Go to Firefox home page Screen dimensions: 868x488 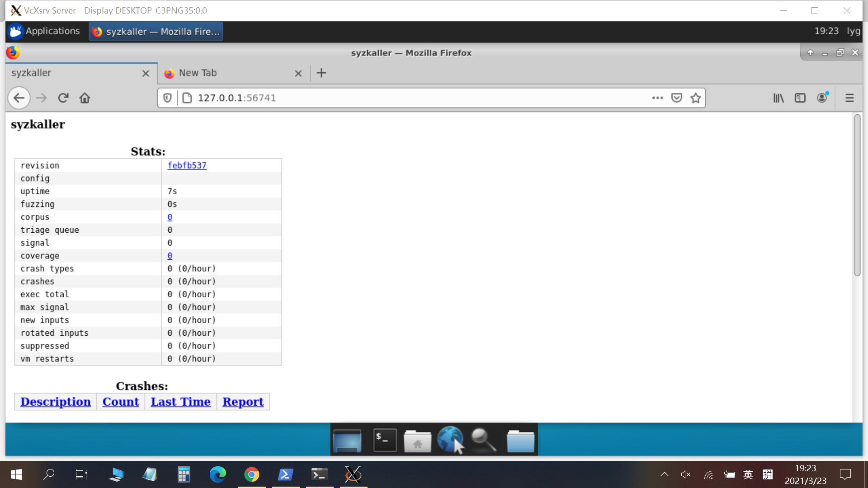coord(85,98)
